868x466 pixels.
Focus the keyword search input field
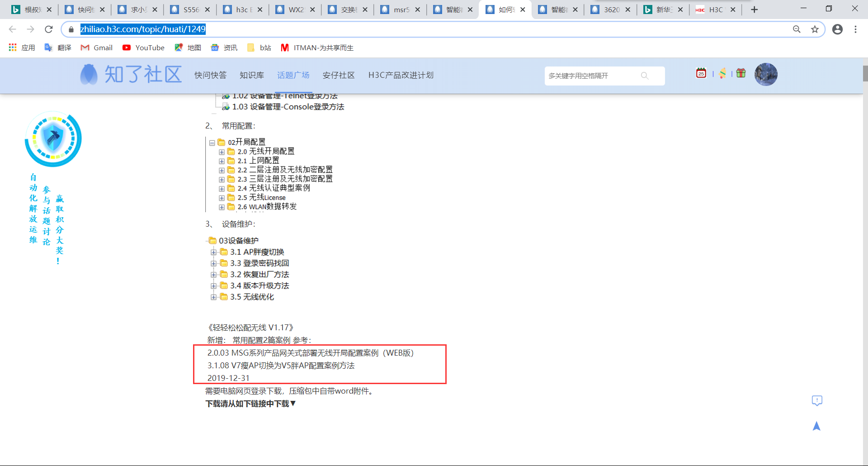[x=592, y=76]
